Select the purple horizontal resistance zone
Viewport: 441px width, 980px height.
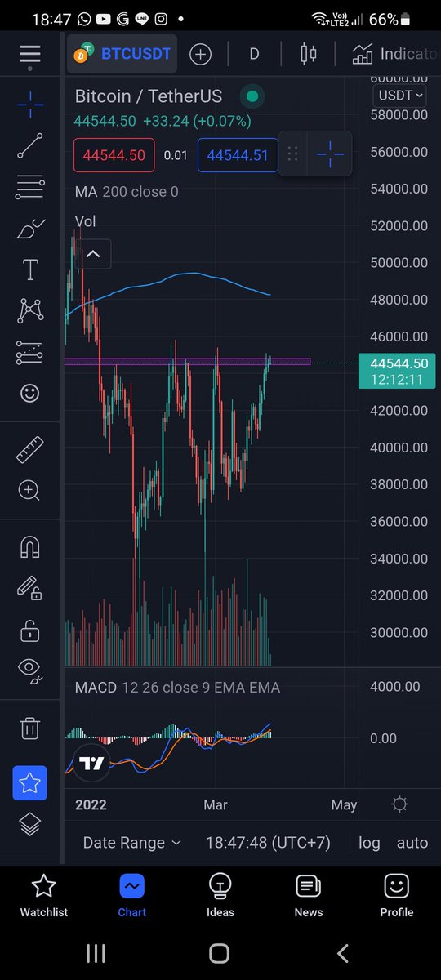tap(187, 361)
